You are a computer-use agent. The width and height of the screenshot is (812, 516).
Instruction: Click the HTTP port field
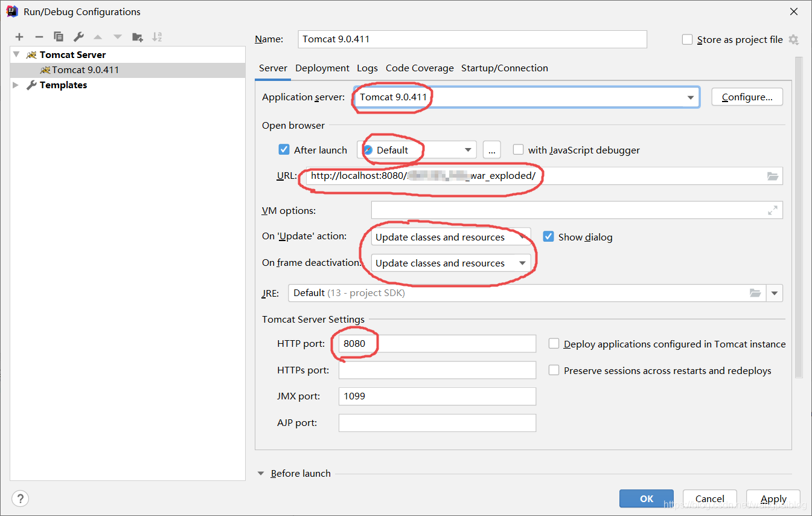(437, 344)
